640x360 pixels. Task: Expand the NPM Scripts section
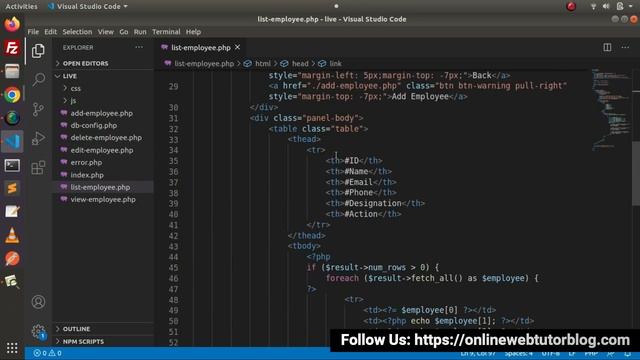pos(83,341)
